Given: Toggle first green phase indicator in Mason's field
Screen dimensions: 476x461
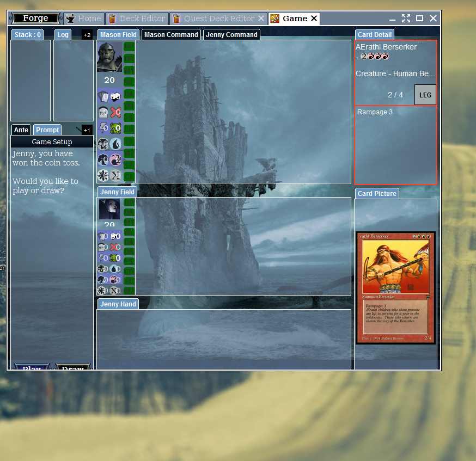Looking at the screenshot, I should pyautogui.click(x=129, y=46).
